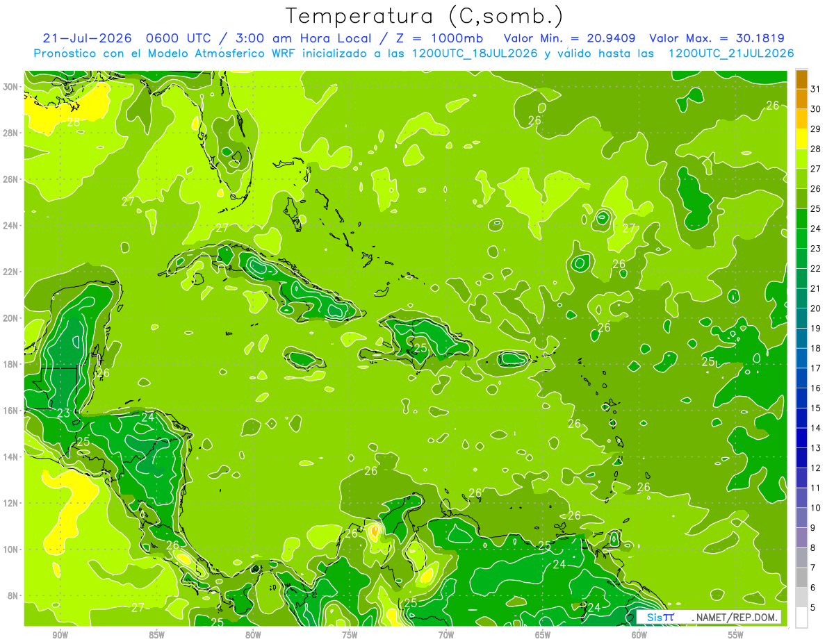834x644 pixels.
Task: Click the "90W" longitude axis label
Action: pos(60,634)
